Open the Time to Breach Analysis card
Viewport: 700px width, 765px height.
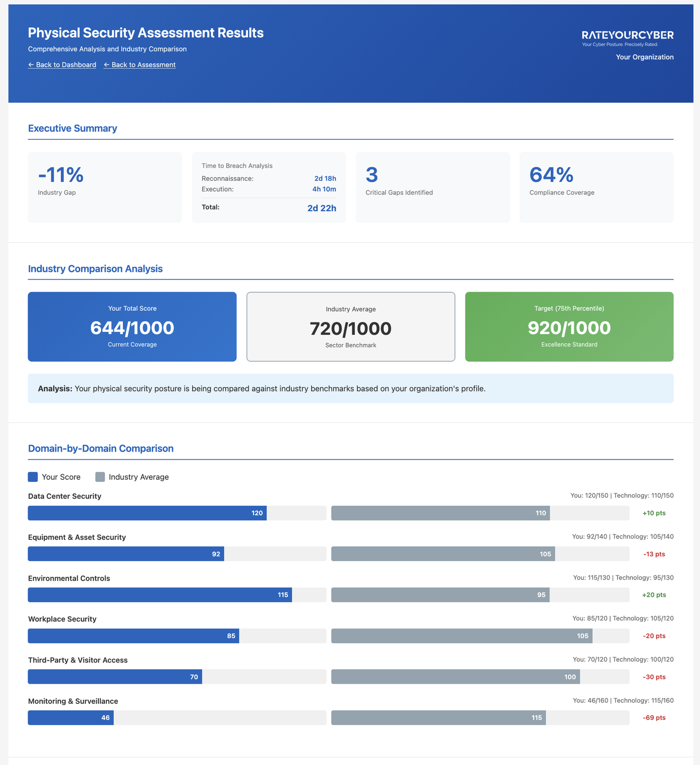coord(268,187)
